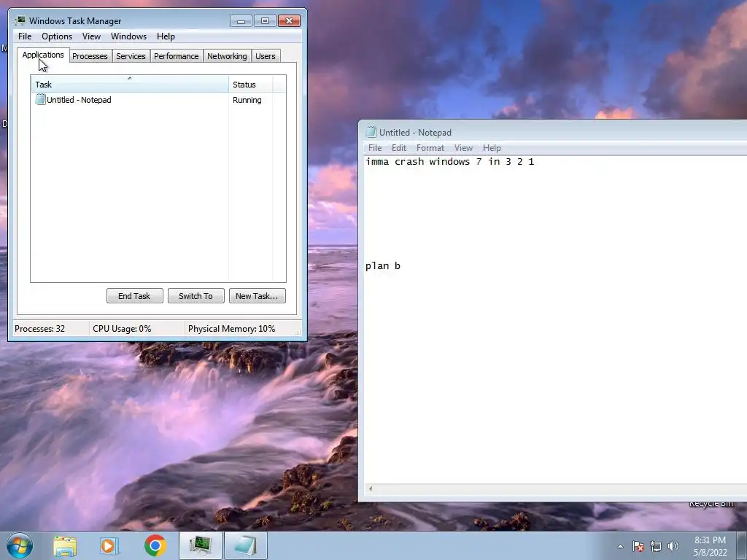The width and height of the screenshot is (747, 560).
Task: Open the network tray icon
Action: (656, 546)
